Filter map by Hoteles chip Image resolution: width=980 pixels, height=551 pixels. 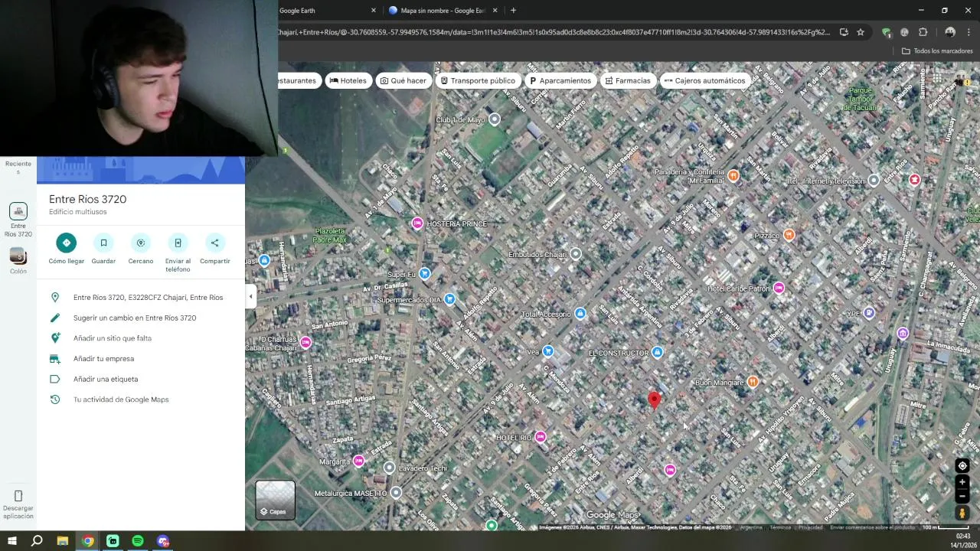pos(348,80)
